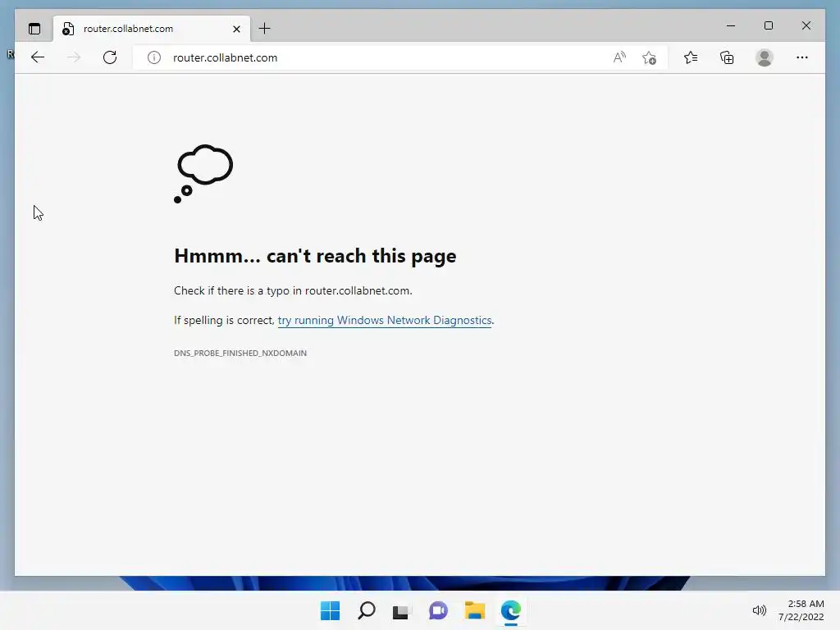Click the DNS_PROBE_FINISHED_NXDOMAIN error code
This screenshot has width=840, height=630.
tap(240, 353)
